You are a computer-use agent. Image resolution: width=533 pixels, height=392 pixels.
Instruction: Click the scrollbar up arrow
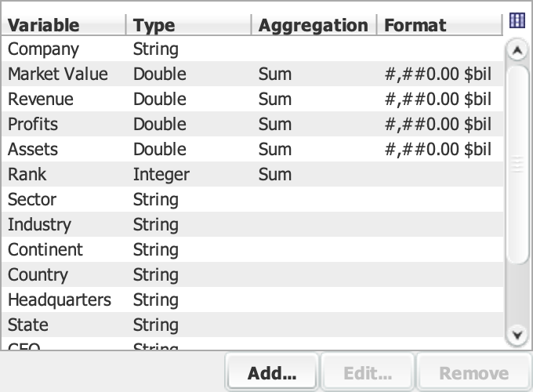pos(516,51)
